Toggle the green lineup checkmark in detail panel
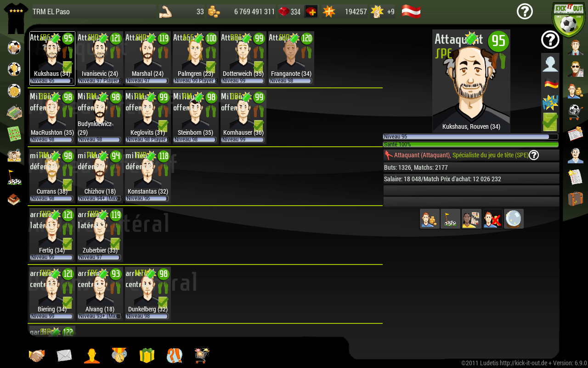Screen dimensions: 588x368 pyautogui.click(x=550, y=122)
